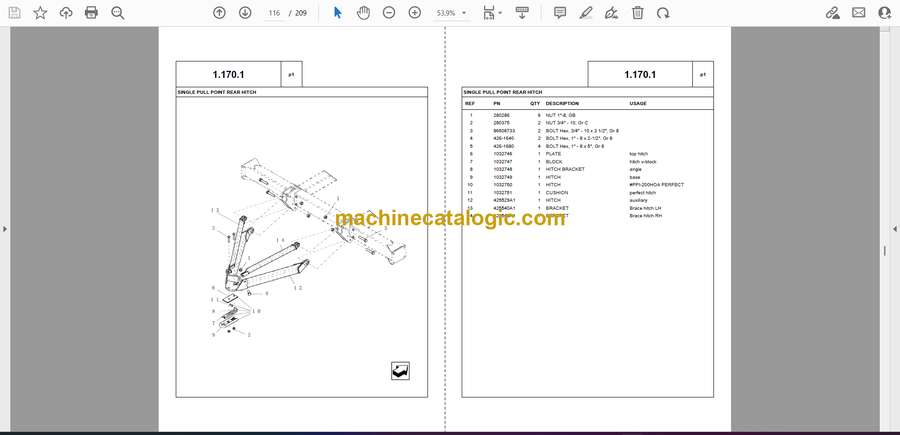Screen dimensions: 900x435
Task: Open the sign document tool
Action: (611, 13)
